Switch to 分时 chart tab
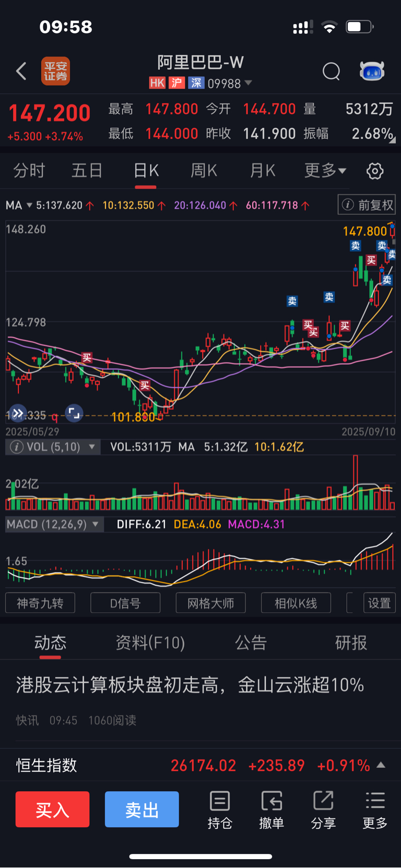The image size is (401, 868). click(x=29, y=171)
